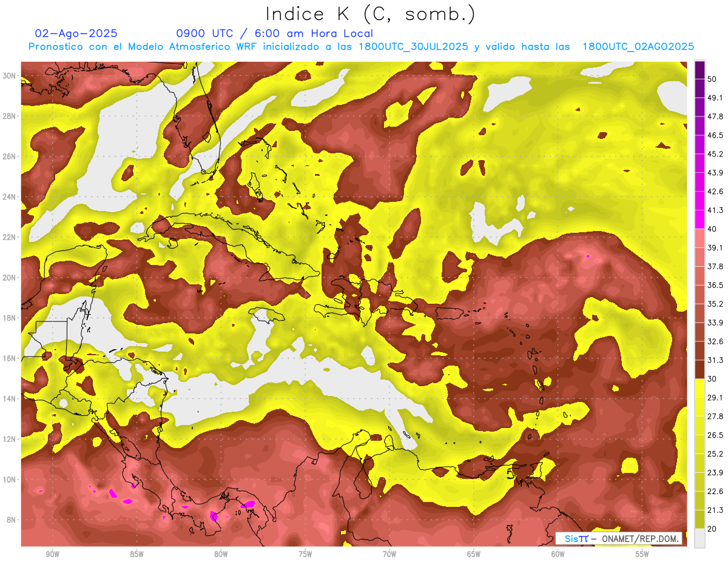This screenshot has width=728, height=562.
Task: Click the colorbar value "33.9"
Action: pos(715,323)
